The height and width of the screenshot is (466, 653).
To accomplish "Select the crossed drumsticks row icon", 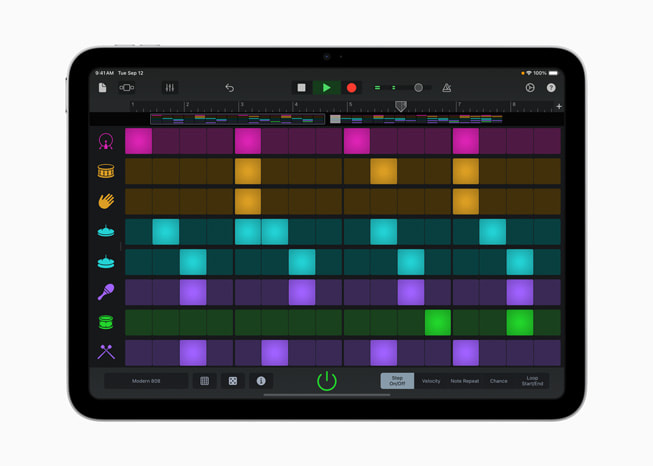I will coord(106,352).
